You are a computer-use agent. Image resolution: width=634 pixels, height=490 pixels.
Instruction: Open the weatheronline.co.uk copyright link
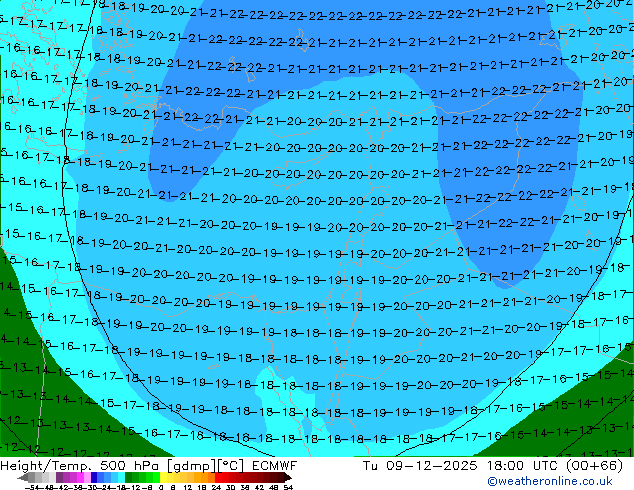tap(550, 481)
